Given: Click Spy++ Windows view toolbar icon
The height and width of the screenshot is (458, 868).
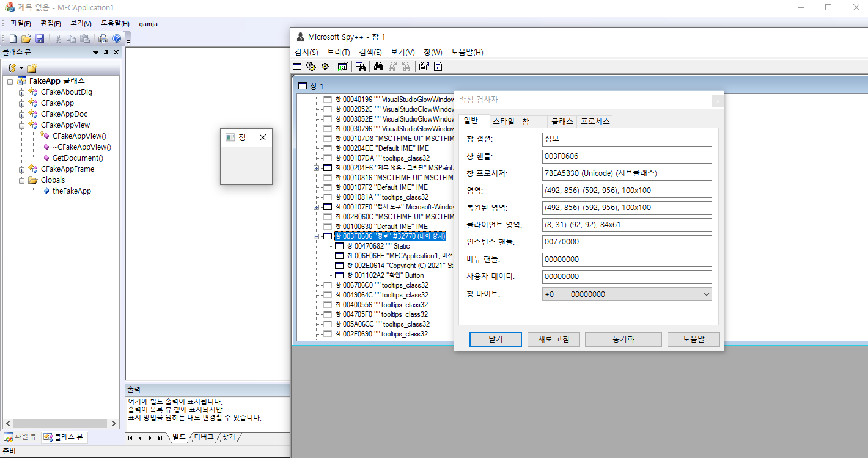Looking at the screenshot, I should [297, 66].
